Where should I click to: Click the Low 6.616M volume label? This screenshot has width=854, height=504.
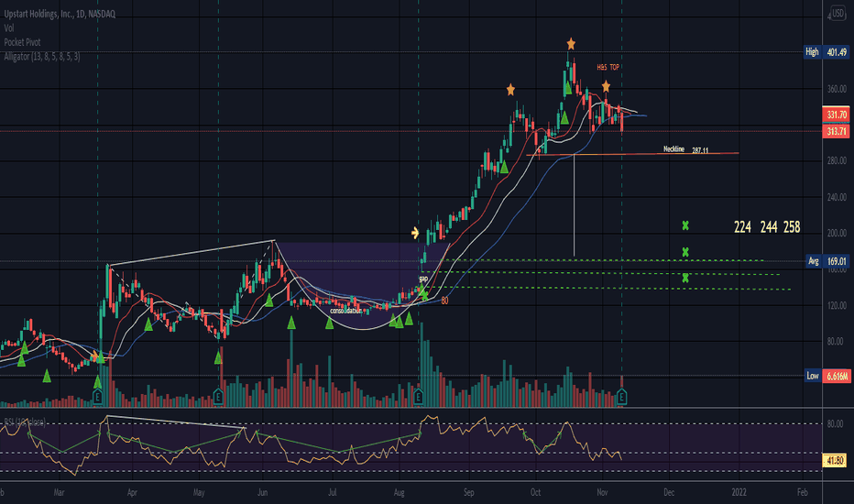pos(827,376)
